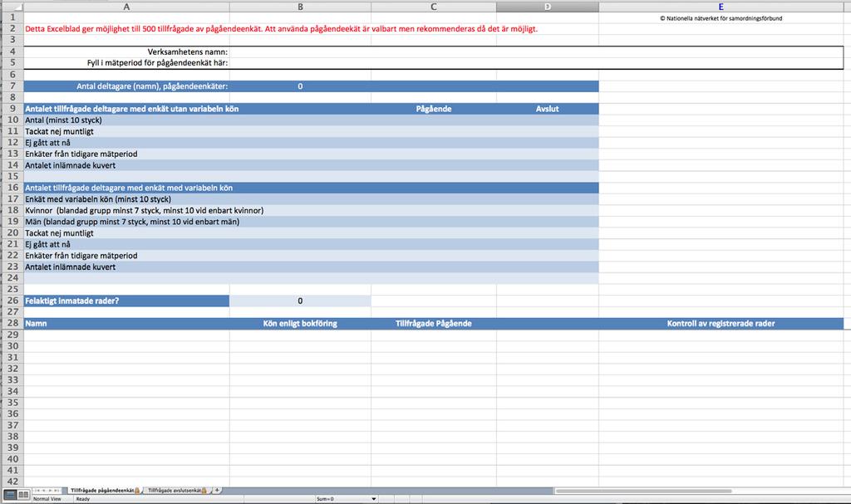Select column B header

(300, 7)
